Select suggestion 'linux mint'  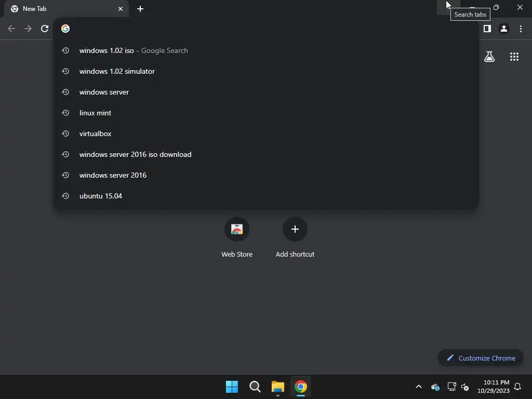(x=266, y=113)
